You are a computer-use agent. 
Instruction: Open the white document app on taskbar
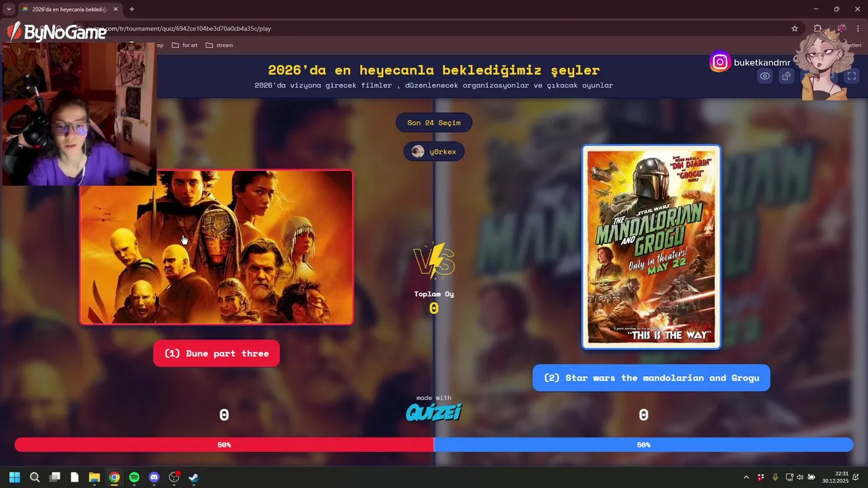[x=75, y=477]
